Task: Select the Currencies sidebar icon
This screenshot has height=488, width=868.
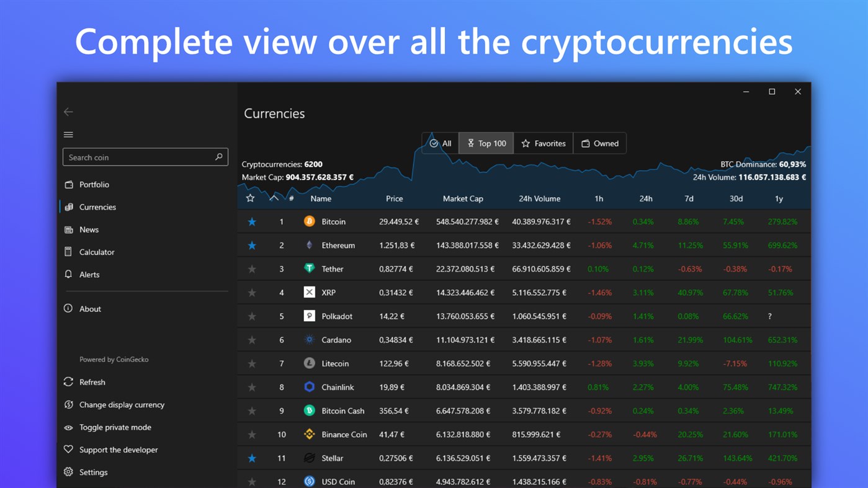Action: coord(68,206)
